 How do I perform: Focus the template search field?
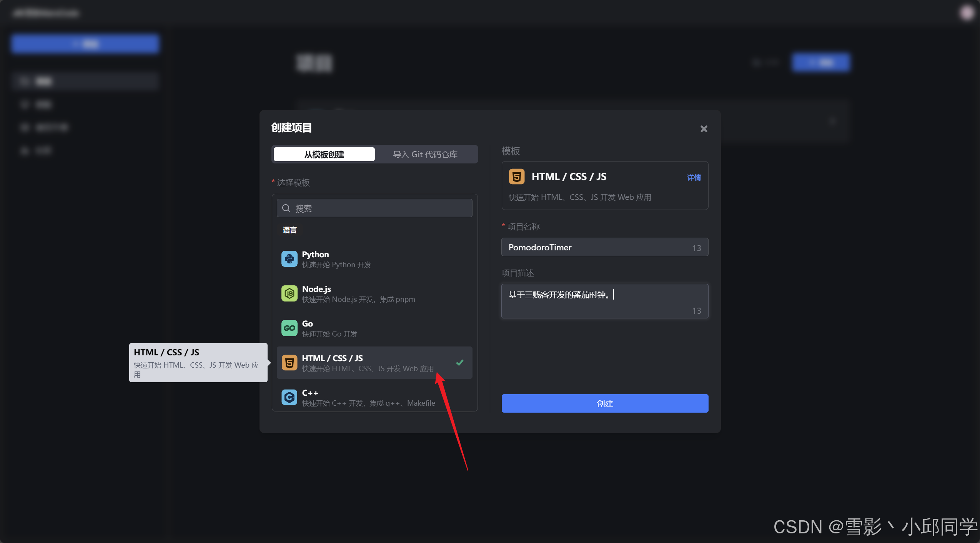[x=381, y=208]
